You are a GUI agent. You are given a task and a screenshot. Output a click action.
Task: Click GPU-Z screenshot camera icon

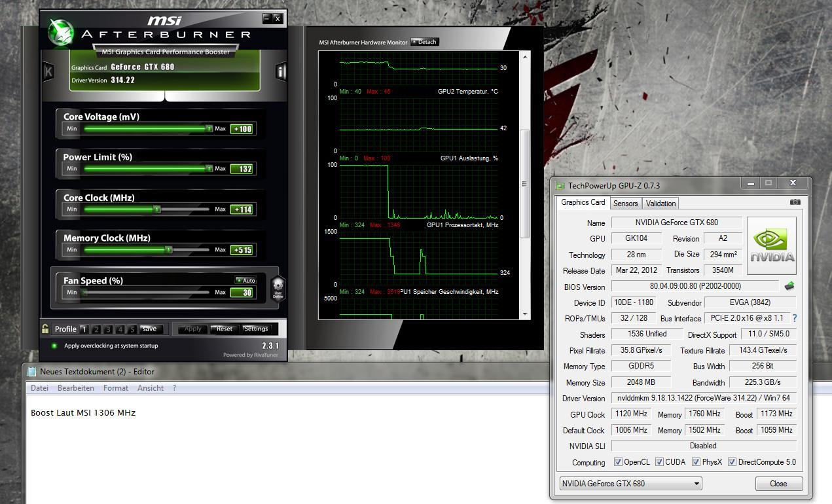click(795, 202)
